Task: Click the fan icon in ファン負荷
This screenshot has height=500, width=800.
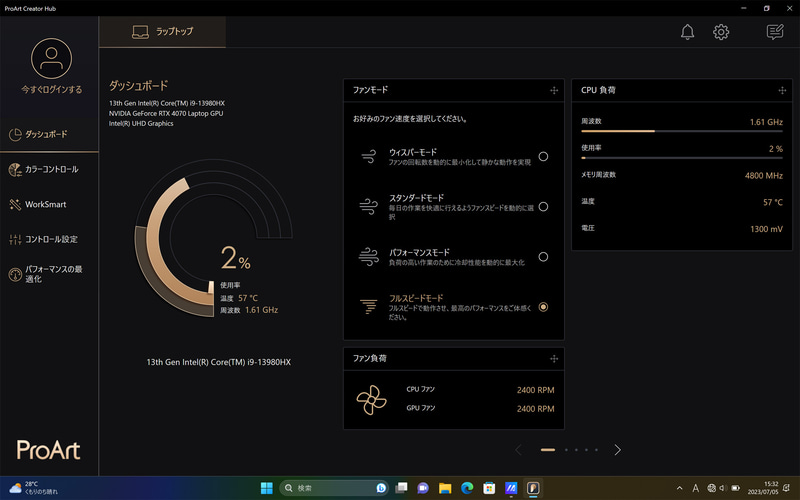Action: [x=371, y=399]
